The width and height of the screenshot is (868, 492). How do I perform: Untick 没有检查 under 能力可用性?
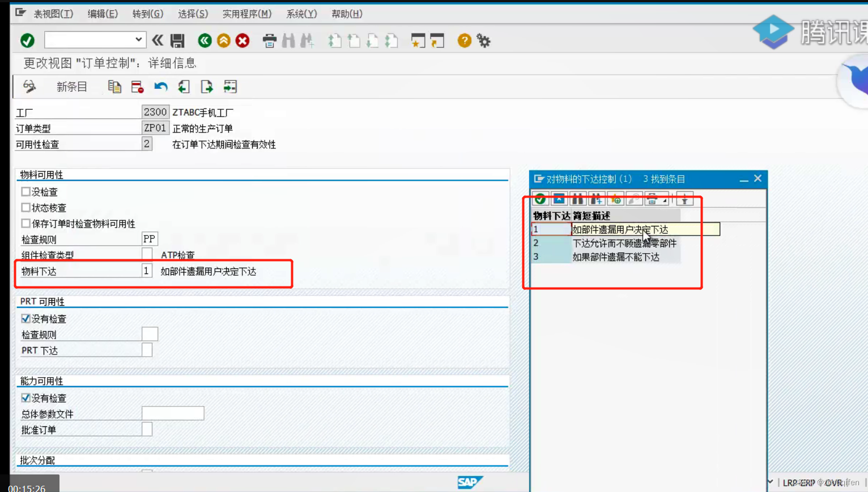pos(25,398)
